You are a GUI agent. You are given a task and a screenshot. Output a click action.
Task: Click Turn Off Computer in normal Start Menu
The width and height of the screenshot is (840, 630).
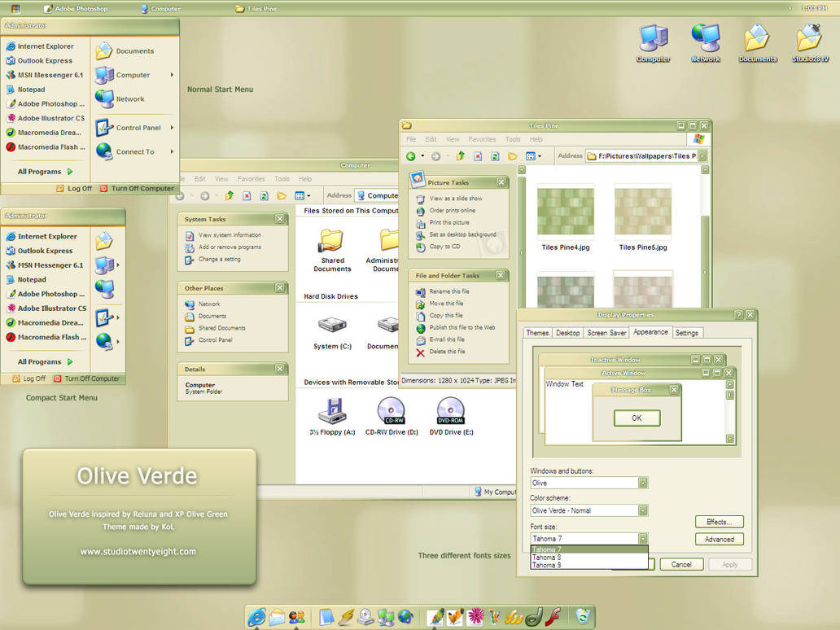pyautogui.click(x=137, y=189)
